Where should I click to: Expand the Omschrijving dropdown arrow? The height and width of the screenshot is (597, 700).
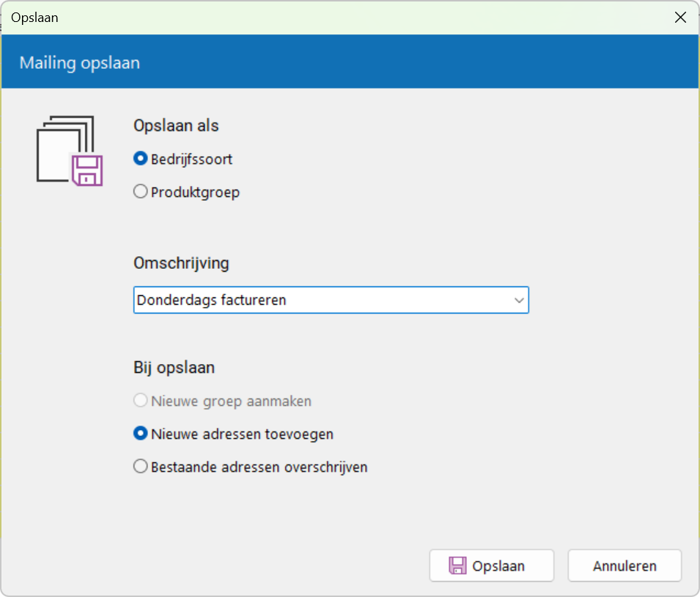point(519,300)
